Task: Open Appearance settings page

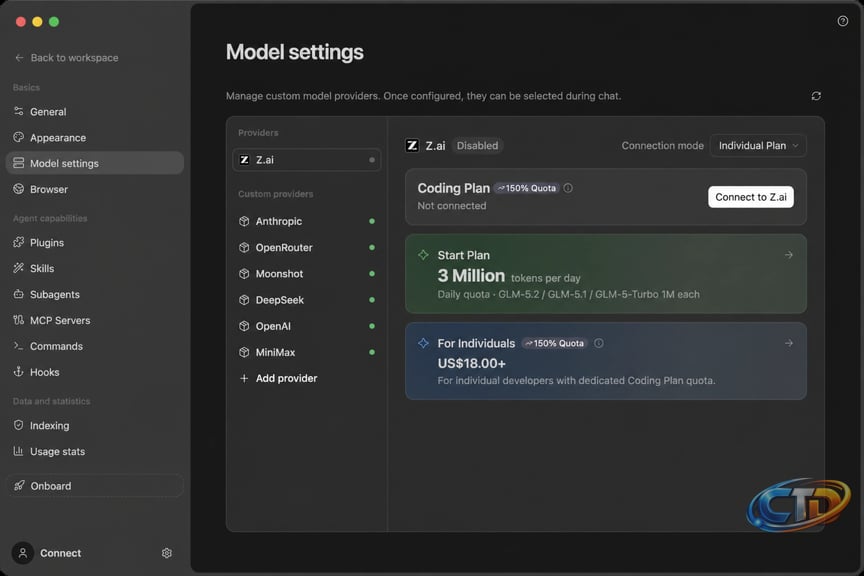Action: [x=95, y=137]
